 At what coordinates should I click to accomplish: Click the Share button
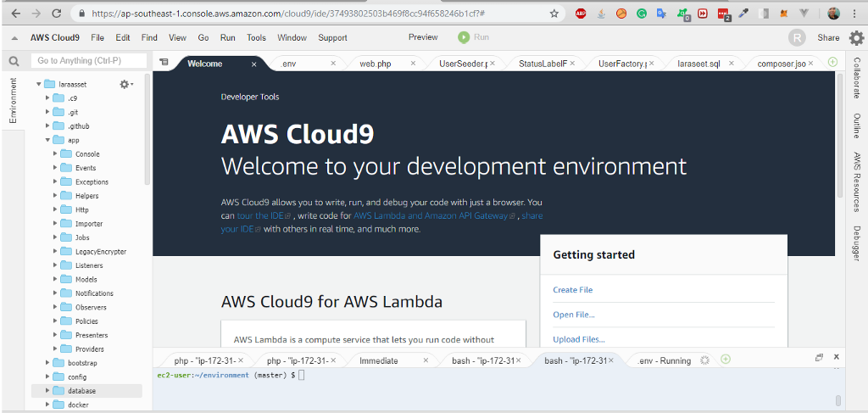[x=828, y=37]
